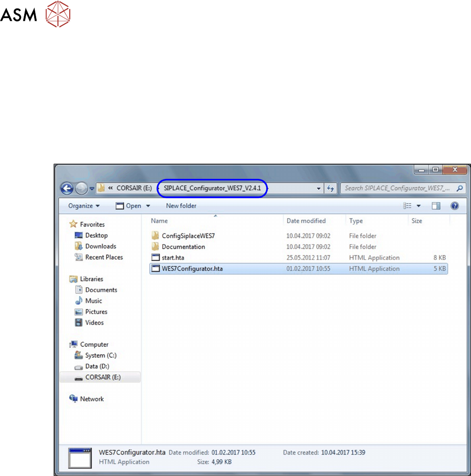Viewport: 471px width, 476px height.
Task: Click the Network icon in sidebar
Action: (x=73, y=398)
